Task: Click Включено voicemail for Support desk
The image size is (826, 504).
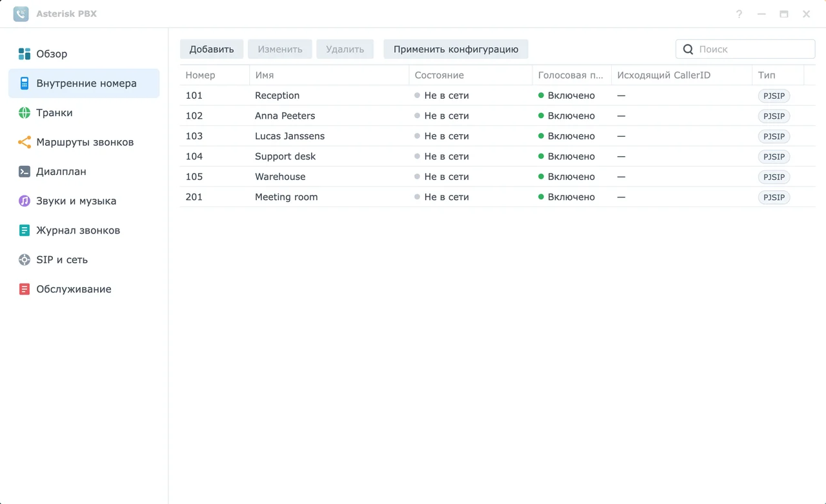Action: (x=567, y=157)
